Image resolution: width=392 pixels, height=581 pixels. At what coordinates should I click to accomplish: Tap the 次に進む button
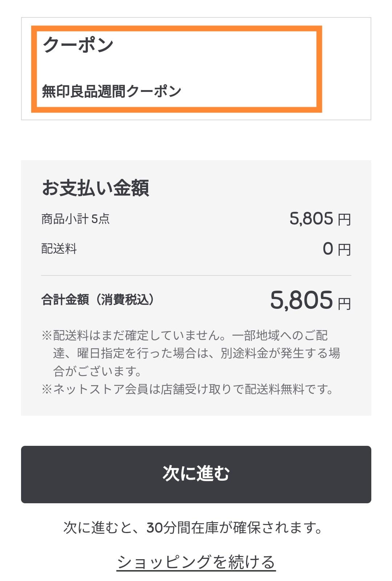pyautogui.click(x=196, y=474)
